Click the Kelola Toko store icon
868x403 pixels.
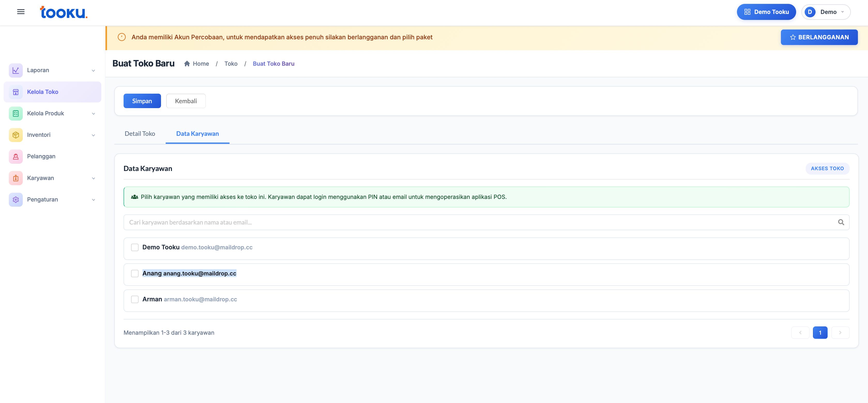tap(16, 92)
